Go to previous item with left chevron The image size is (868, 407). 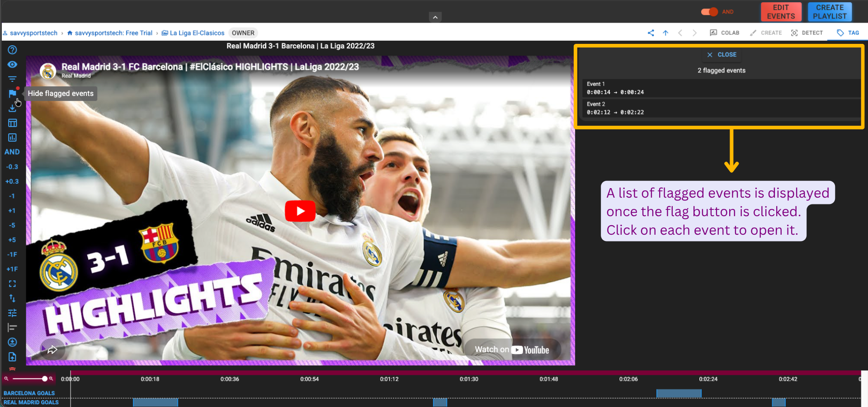pos(680,33)
